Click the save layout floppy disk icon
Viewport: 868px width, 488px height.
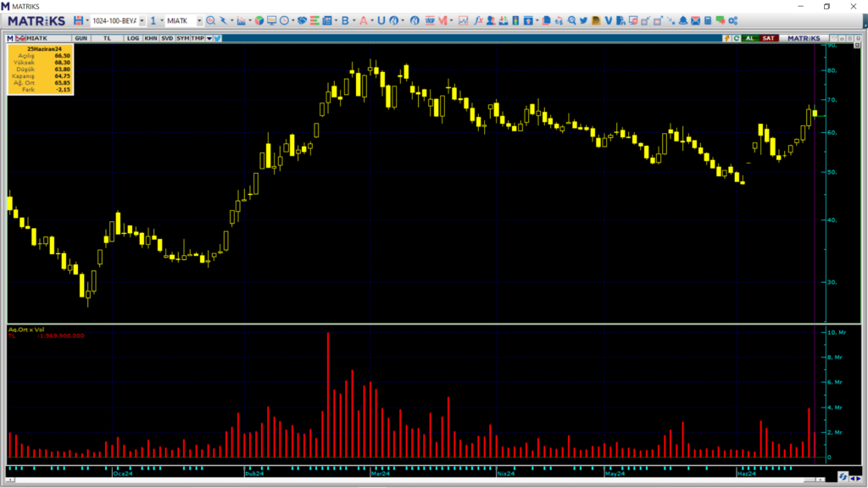click(78, 20)
